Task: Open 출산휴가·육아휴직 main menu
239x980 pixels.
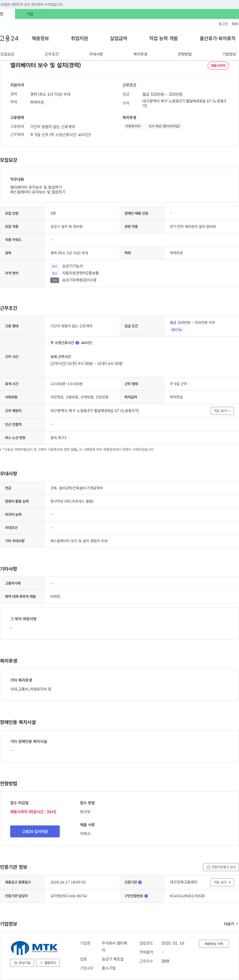Action: point(217,38)
